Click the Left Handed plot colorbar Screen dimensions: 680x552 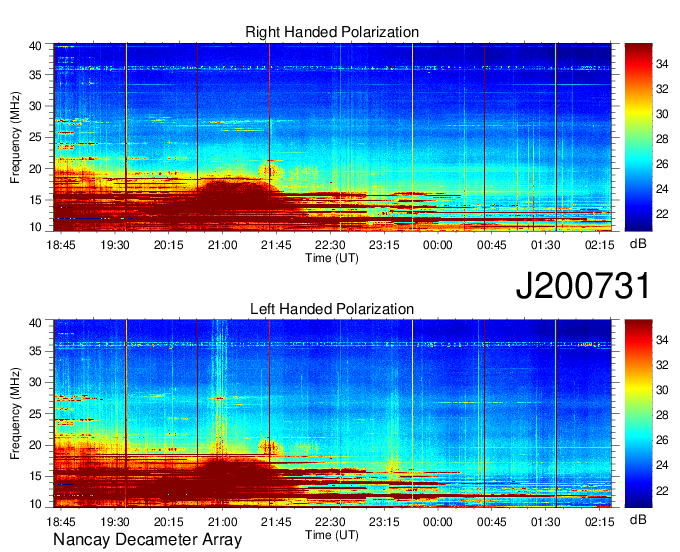[x=638, y=414]
